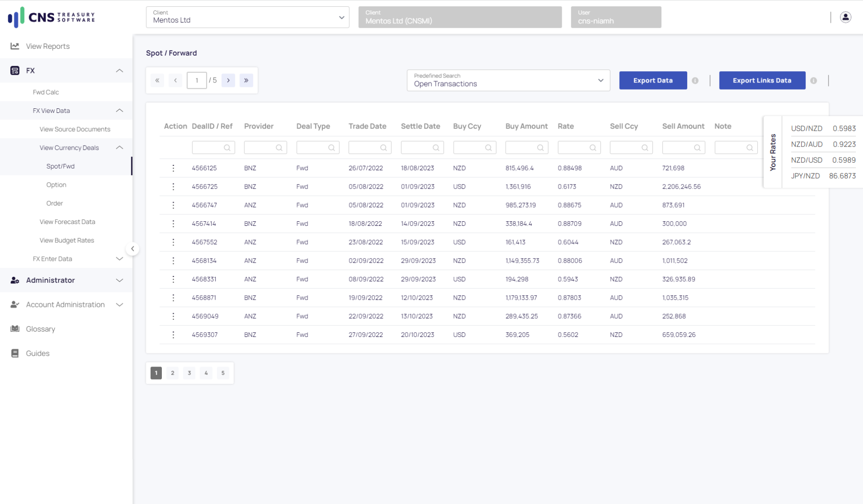
Task: Click the search icon in Provider filter
Action: (x=279, y=148)
